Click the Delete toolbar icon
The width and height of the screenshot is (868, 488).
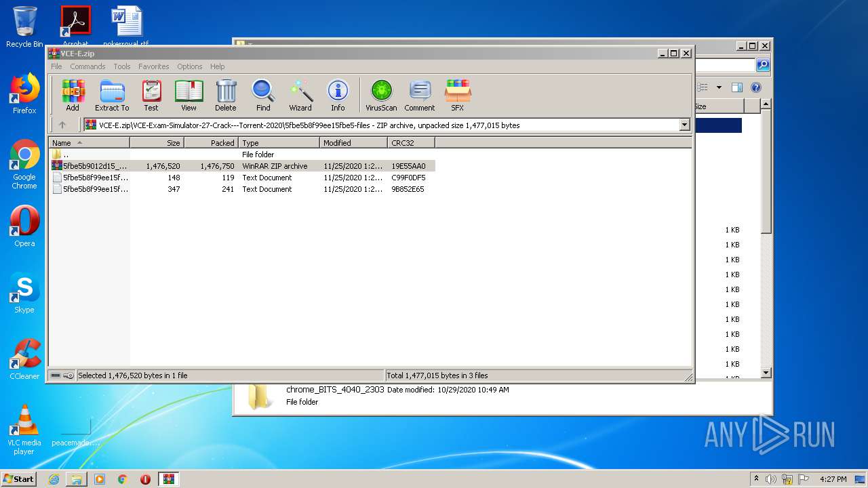226,95
